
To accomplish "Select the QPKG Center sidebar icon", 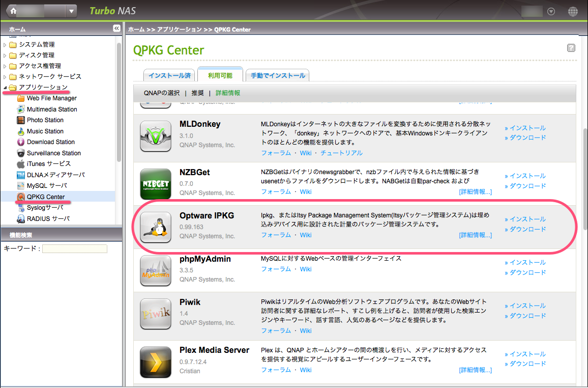I will point(21,197).
